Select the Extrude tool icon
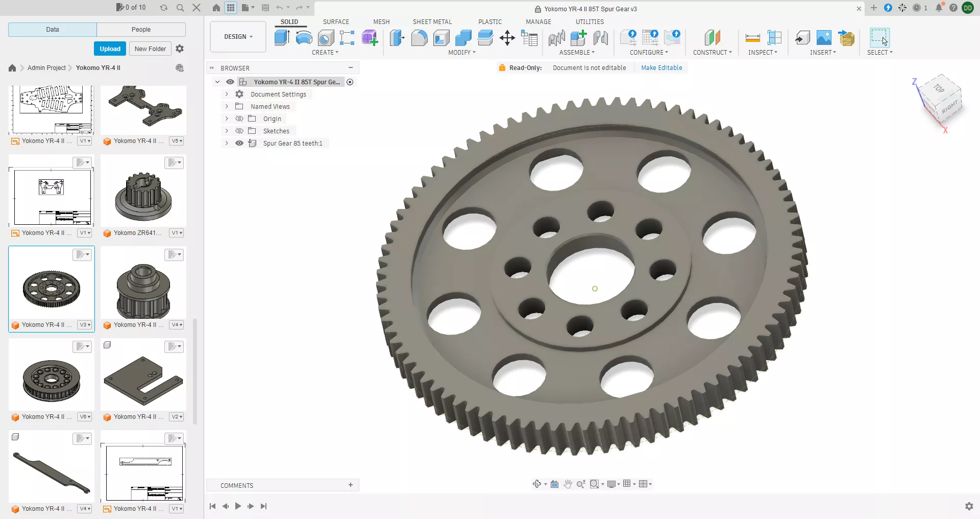Viewport: 980px width, 519px height. pyautogui.click(x=282, y=38)
